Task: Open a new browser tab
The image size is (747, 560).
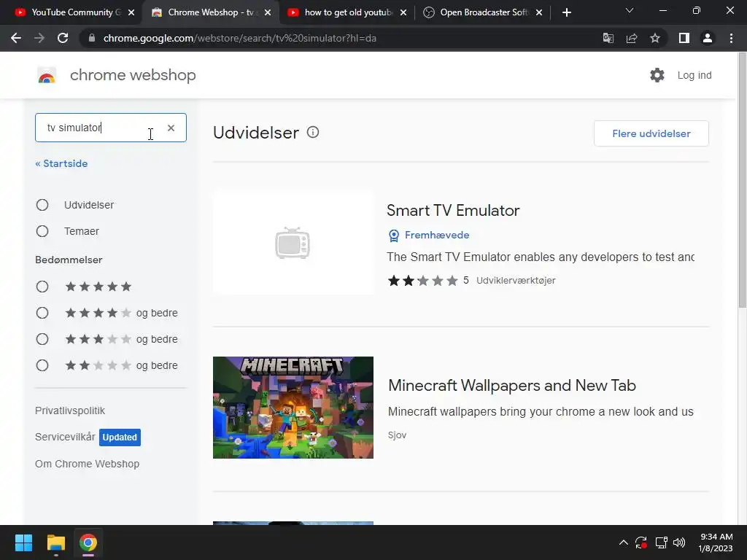Action: (x=566, y=12)
